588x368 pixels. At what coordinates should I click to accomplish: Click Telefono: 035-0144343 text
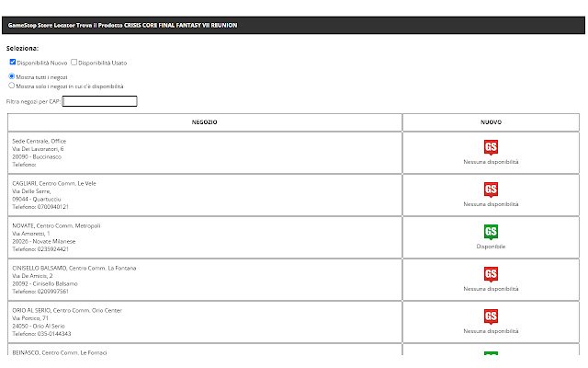pyautogui.click(x=41, y=334)
